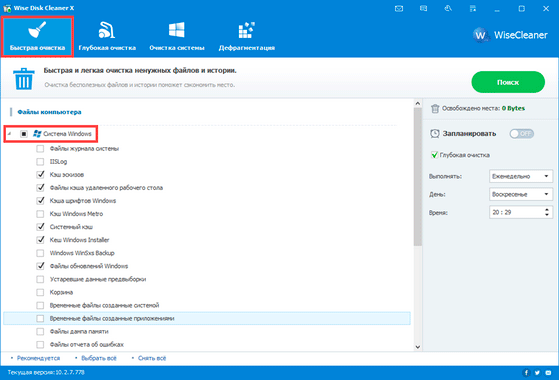The height and width of the screenshot is (380, 559).
Task: Click the mail envelope icon in title bar
Action: (x=399, y=9)
